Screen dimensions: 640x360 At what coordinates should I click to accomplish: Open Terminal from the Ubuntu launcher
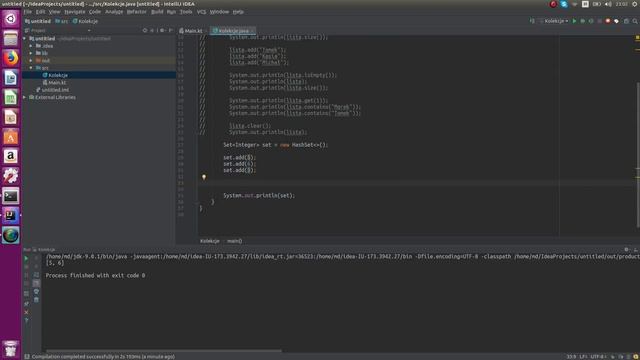11,196
